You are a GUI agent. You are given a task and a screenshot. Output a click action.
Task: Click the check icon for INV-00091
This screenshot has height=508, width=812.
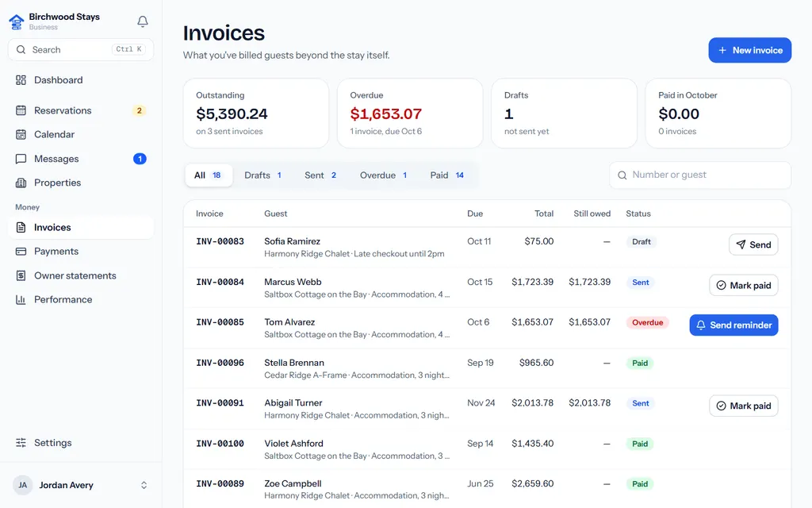click(x=721, y=406)
